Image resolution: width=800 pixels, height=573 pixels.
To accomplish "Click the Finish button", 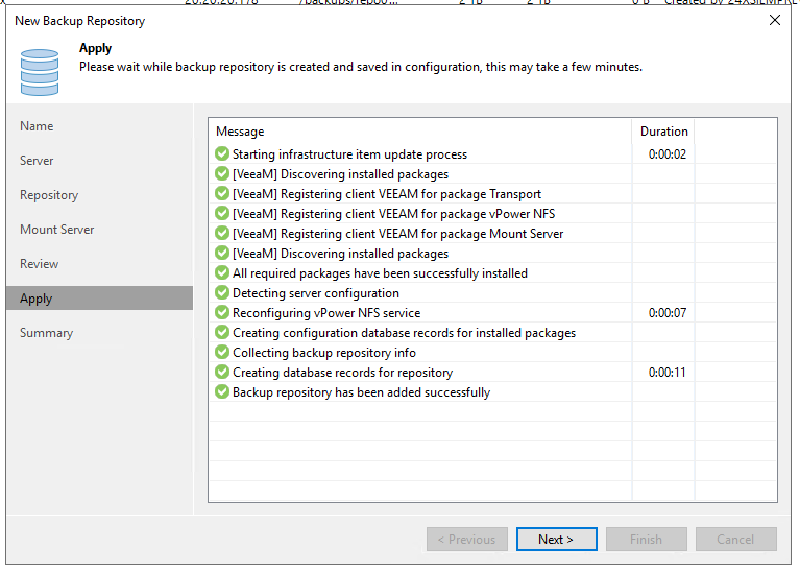I will pyautogui.click(x=646, y=539).
